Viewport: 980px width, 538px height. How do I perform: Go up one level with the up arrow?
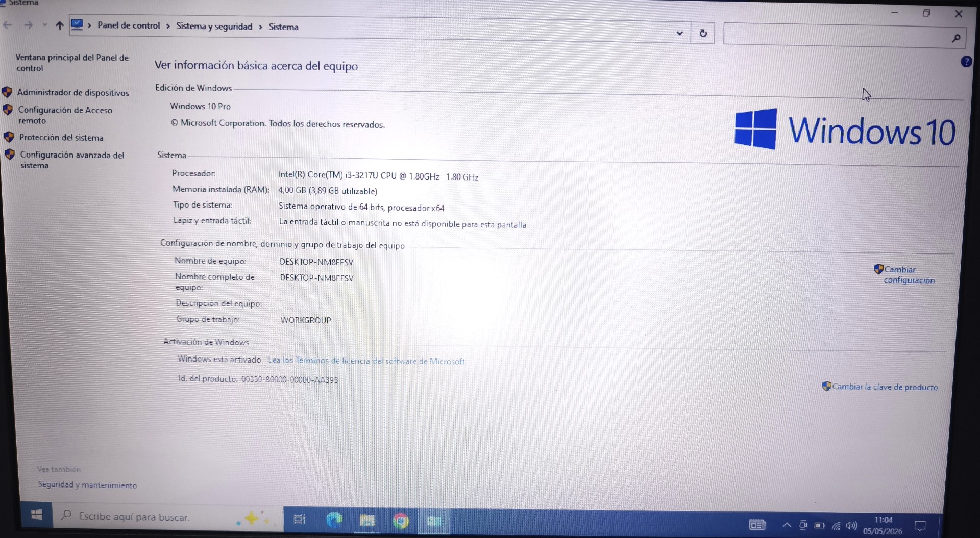[x=60, y=25]
